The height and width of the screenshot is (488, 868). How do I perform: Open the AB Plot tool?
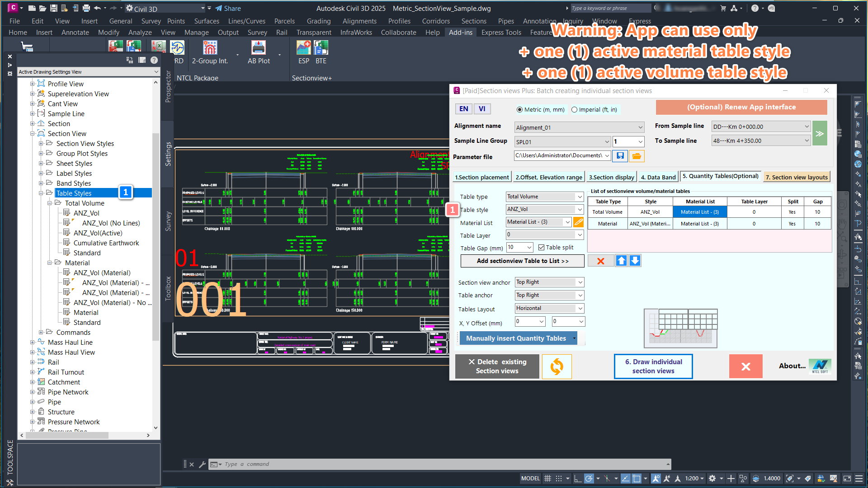(259, 48)
